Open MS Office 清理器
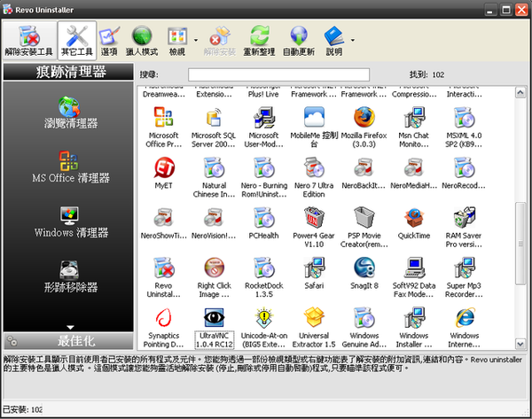The image size is (532, 419). click(x=71, y=167)
